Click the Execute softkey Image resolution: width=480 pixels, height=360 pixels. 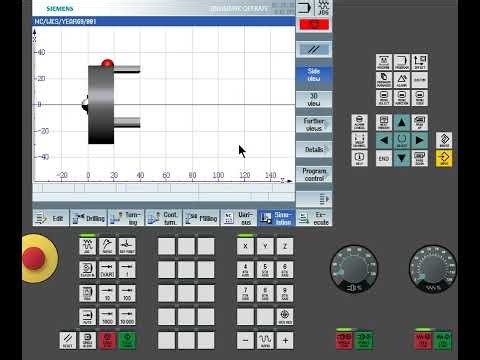click(314, 218)
